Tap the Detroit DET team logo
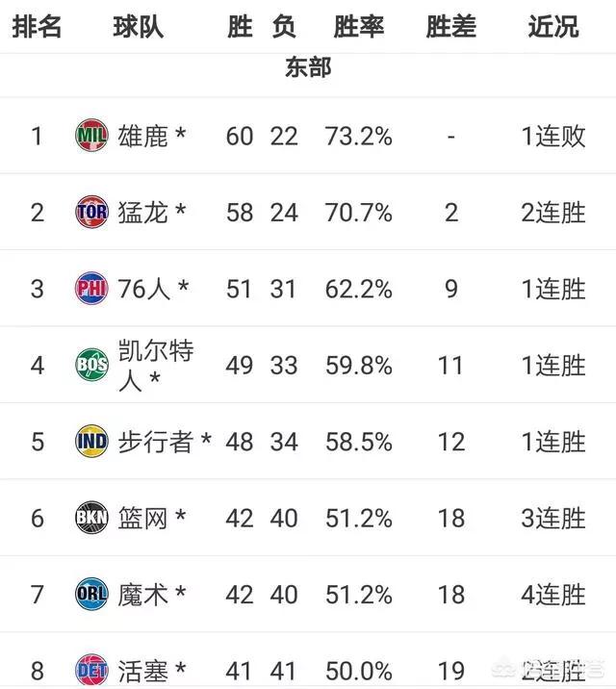The width and height of the screenshot is (616, 689). click(x=91, y=670)
